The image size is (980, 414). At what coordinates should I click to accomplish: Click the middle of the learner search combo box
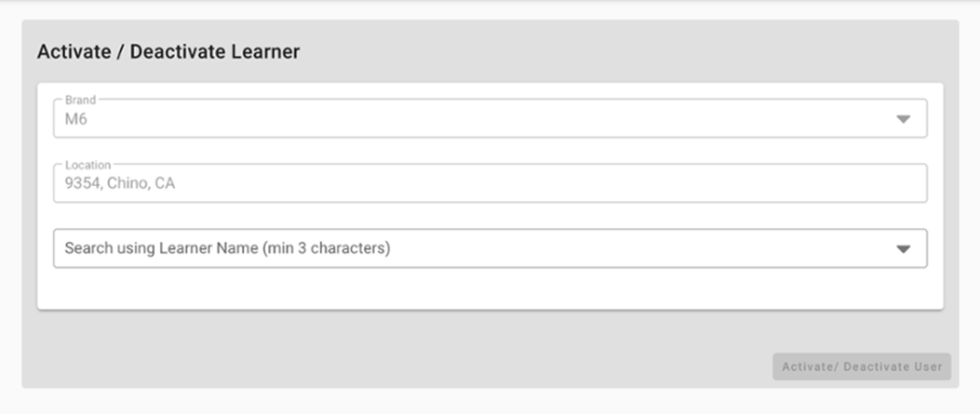coord(490,249)
